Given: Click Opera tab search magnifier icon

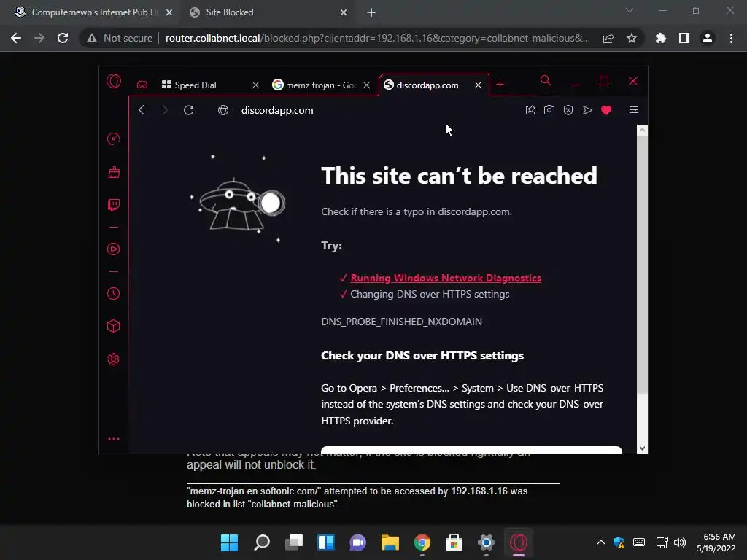Looking at the screenshot, I should [x=546, y=80].
